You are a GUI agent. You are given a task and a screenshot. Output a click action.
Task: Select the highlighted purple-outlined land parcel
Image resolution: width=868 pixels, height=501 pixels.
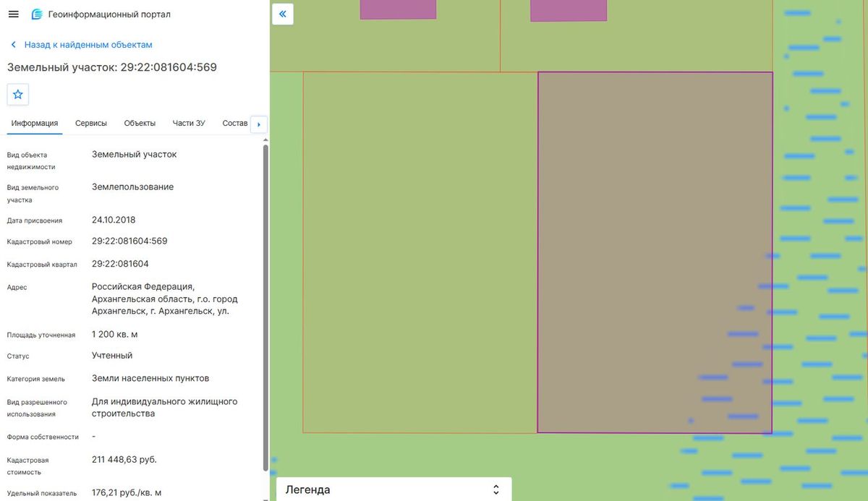655,252
